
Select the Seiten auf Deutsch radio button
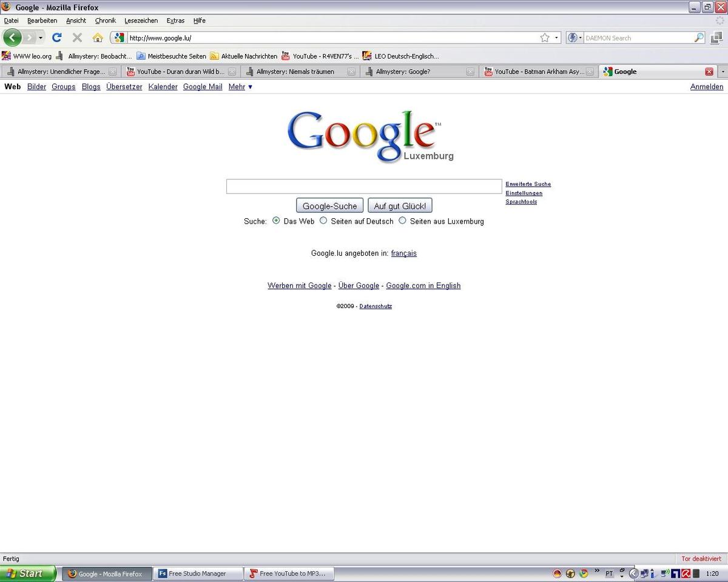point(323,221)
